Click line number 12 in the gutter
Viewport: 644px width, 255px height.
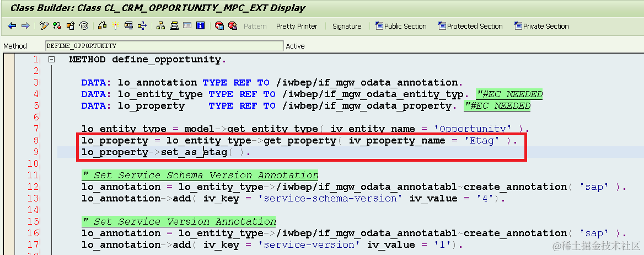click(33, 187)
